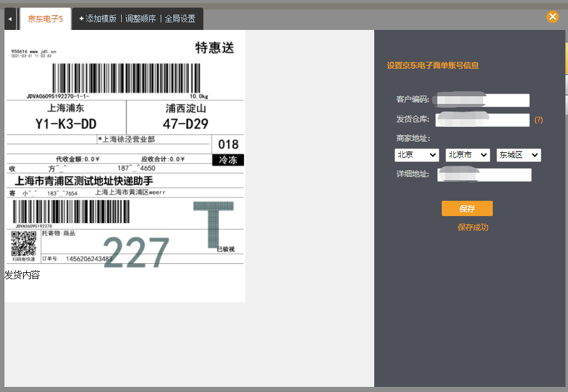This screenshot has width=568, height=392.
Task: Click the 代收金额:0.0¥ field on label
Action: (78, 159)
